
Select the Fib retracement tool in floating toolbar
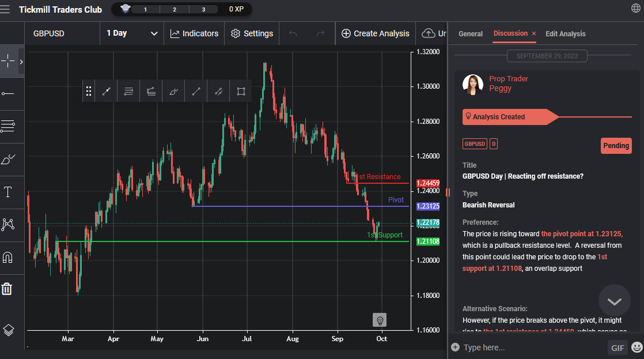(128, 91)
